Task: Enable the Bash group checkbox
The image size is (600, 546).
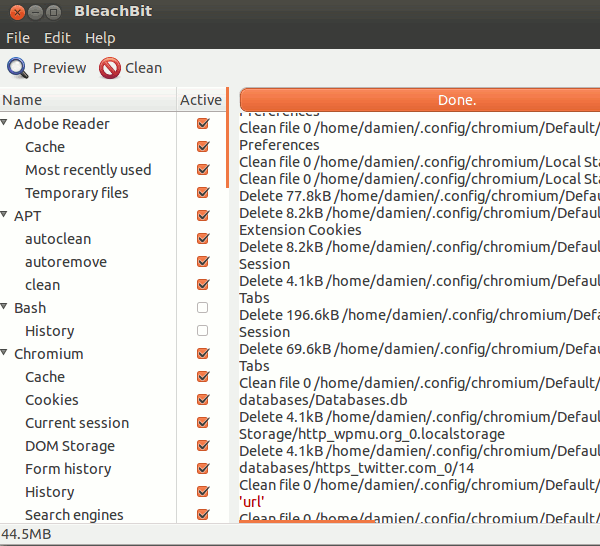Action: (202, 308)
